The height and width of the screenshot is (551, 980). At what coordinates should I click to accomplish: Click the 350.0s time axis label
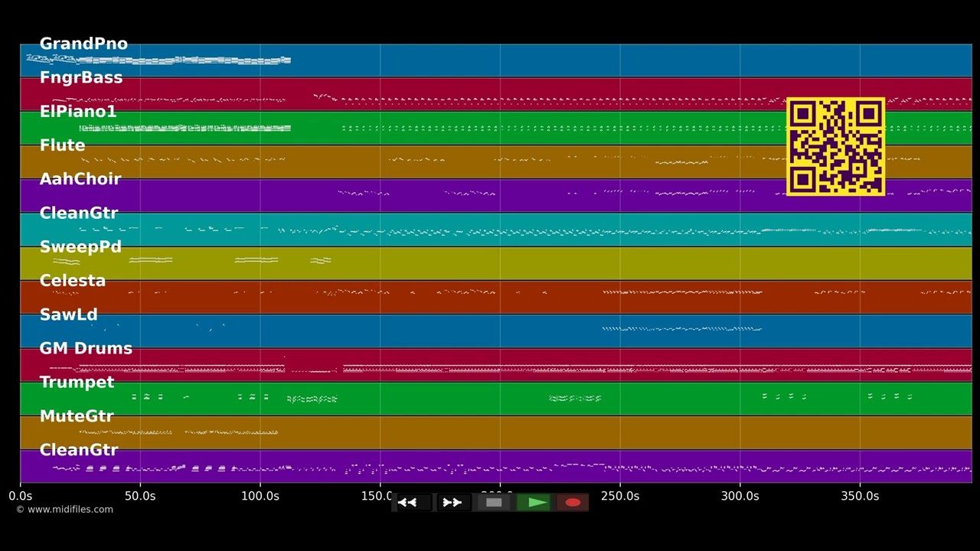[x=860, y=496]
